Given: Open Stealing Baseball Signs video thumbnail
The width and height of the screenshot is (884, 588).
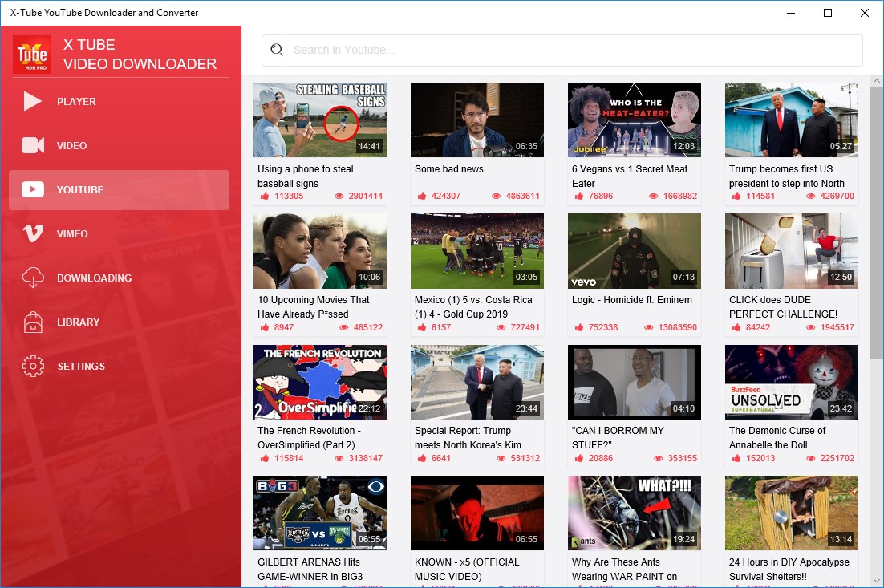Looking at the screenshot, I should point(319,120).
